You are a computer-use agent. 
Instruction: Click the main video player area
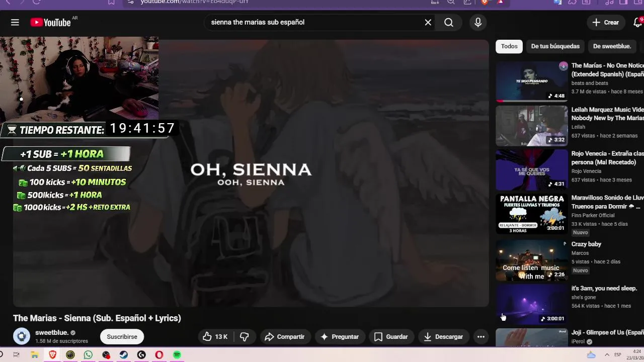251,173
